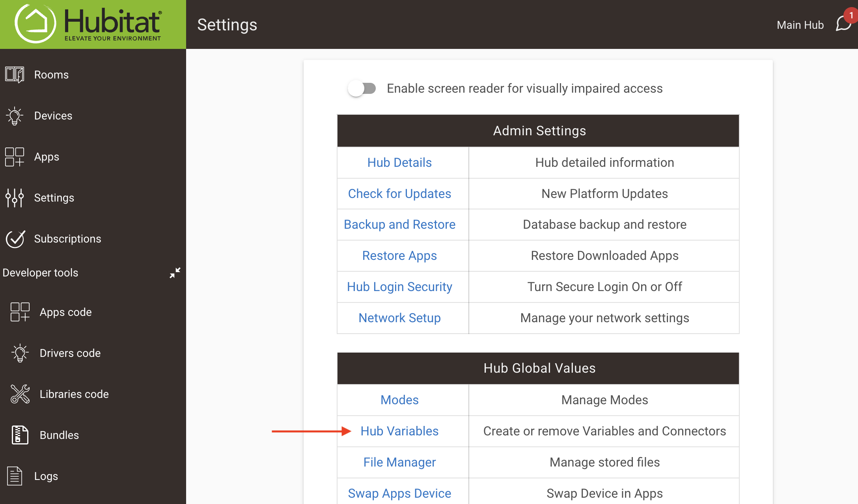Open the Rooms sidebar icon
The width and height of the screenshot is (858, 504).
15,75
